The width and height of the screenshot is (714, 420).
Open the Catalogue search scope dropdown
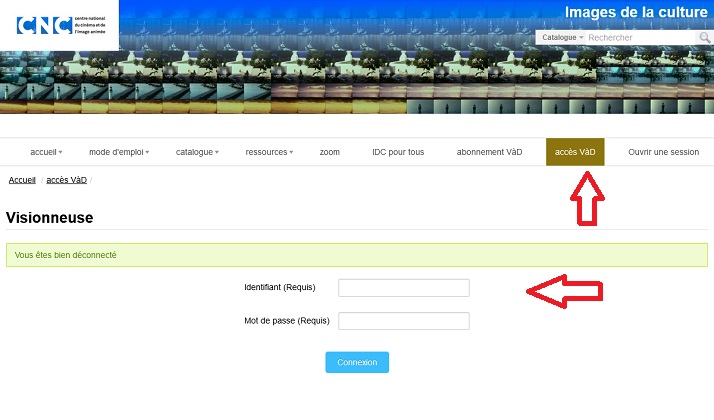562,37
